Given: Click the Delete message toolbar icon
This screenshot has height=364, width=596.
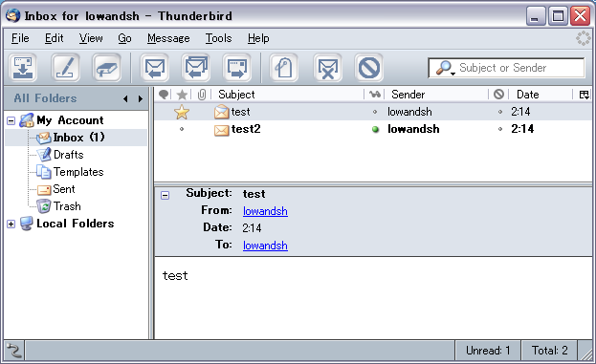Looking at the screenshot, I should pos(327,68).
